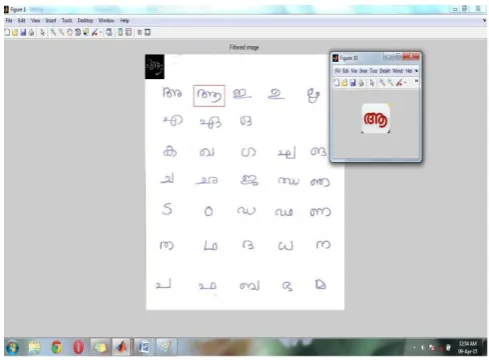This screenshot has width=489, height=360.
Task: Open the Desktop menu in Figure 1
Action: tap(85, 21)
